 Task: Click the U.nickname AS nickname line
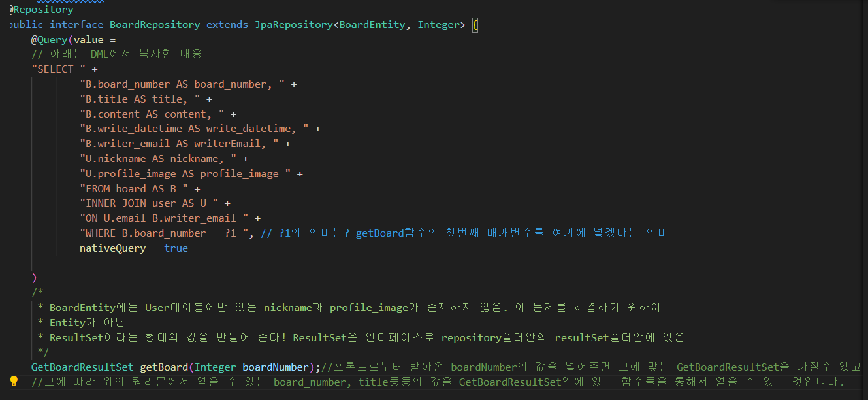coord(164,159)
